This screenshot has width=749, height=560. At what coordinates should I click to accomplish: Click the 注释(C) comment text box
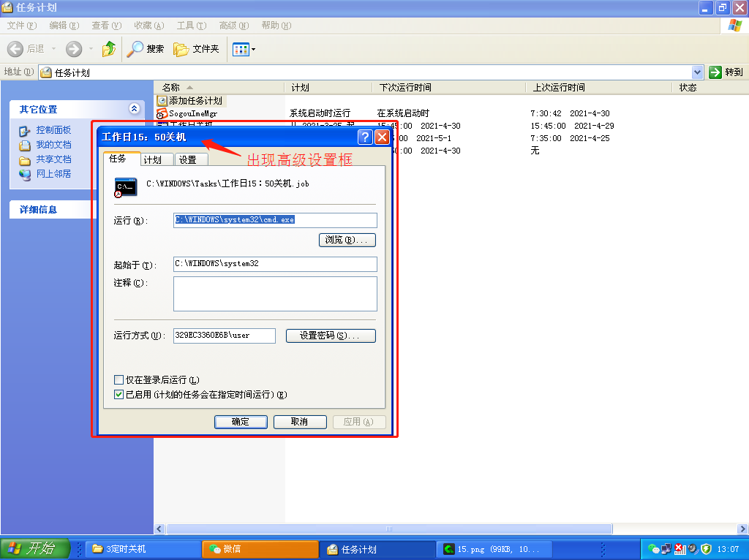pos(275,294)
